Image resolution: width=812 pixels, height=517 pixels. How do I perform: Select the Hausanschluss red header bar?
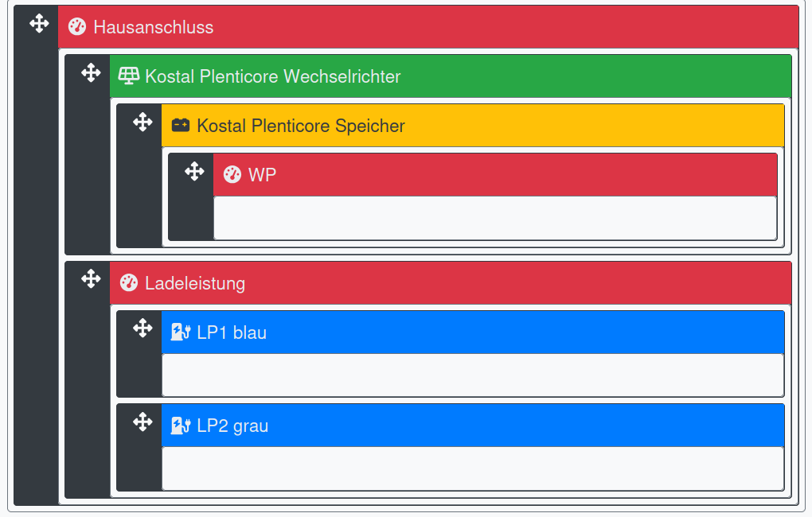tap(478, 27)
